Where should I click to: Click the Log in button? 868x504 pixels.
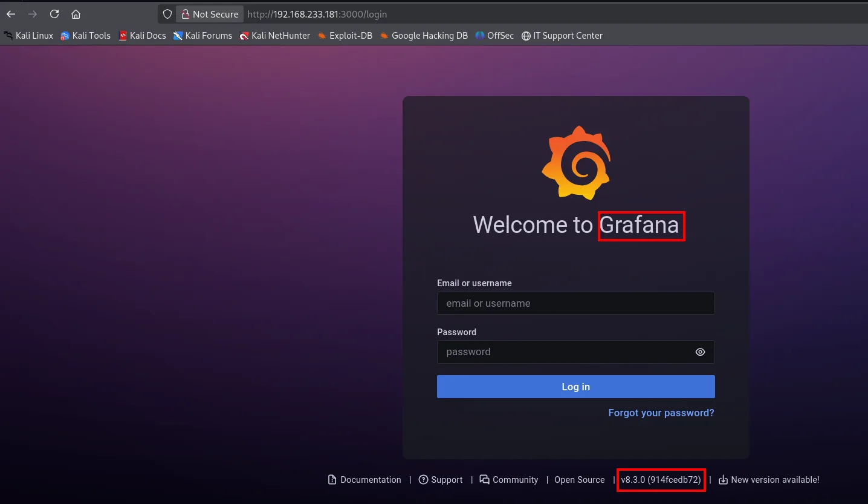click(x=576, y=387)
